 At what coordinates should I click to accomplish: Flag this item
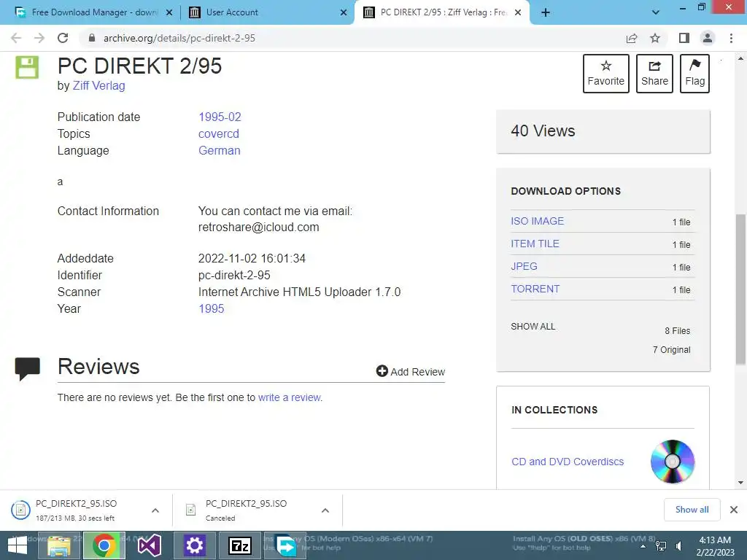(x=694, y=74)
